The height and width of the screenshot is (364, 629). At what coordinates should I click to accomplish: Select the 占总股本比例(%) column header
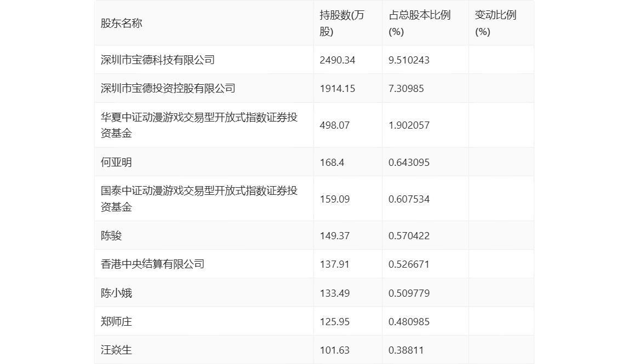pos(420,23)
